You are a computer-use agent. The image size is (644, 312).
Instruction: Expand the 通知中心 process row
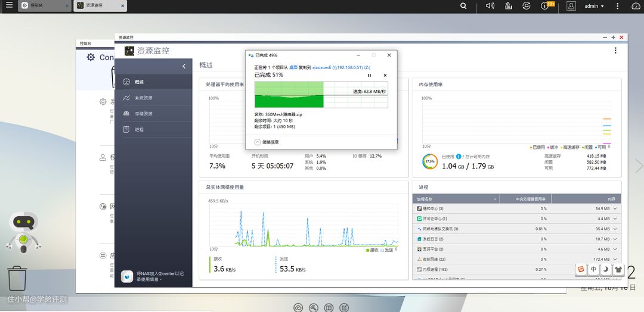(x=615, y=209)
